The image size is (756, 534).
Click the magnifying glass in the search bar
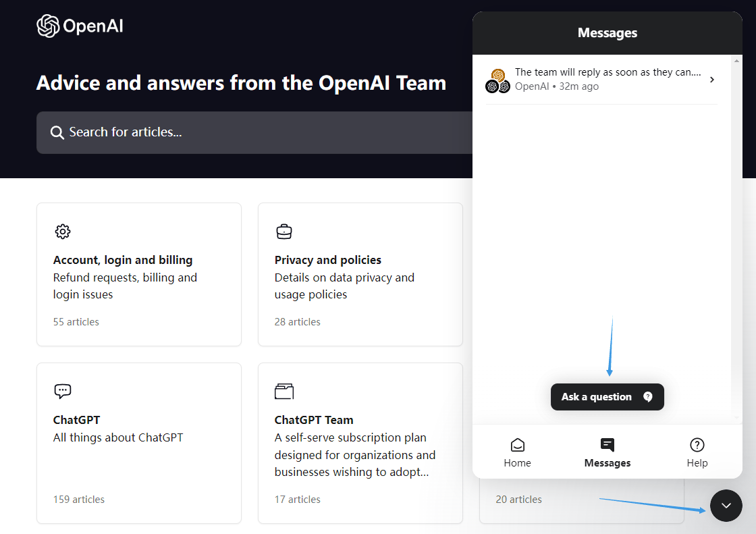(57, 132)
